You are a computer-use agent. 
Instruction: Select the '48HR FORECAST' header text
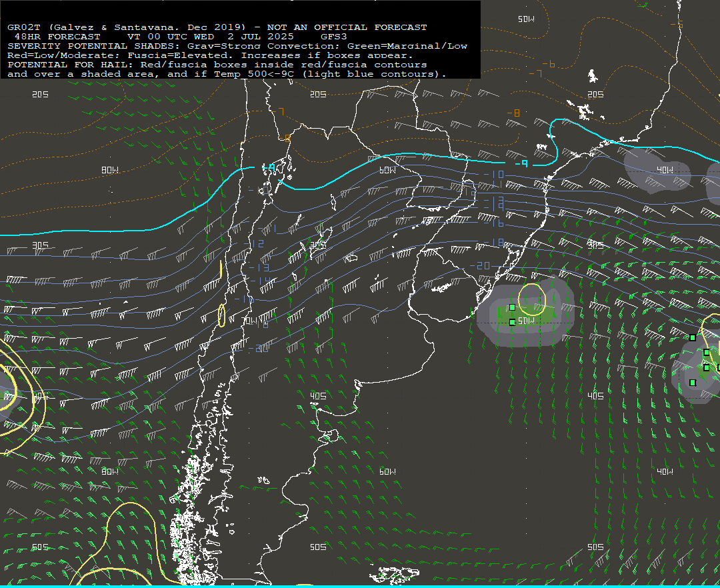coord(57,36)
